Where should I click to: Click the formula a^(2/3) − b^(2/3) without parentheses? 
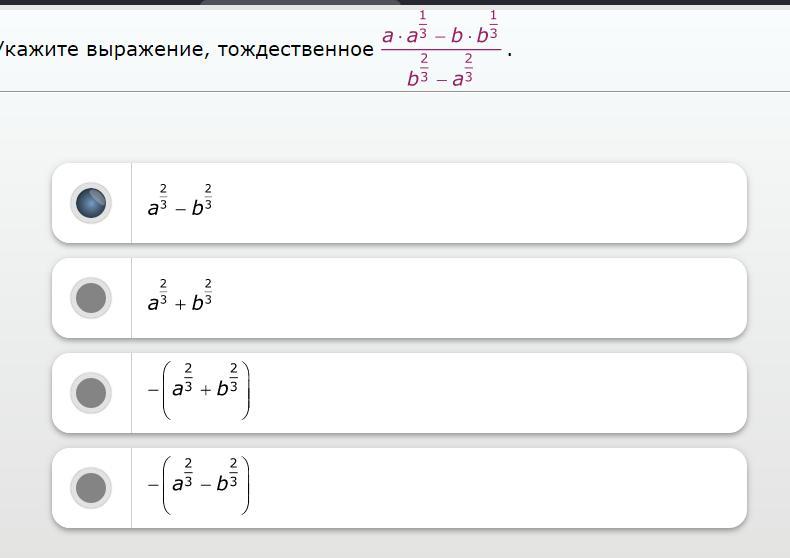click(x=180, y=201)
